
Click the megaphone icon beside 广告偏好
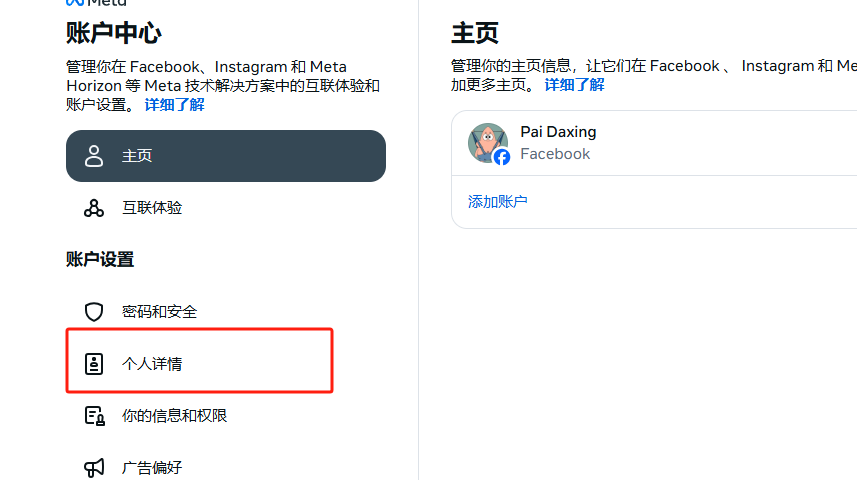click(94, 467)
